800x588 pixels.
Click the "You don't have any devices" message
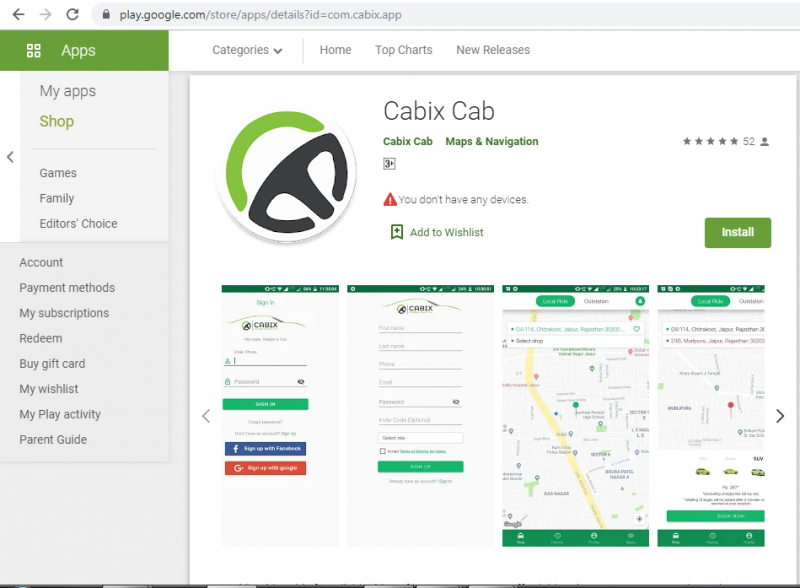[463, 200]
